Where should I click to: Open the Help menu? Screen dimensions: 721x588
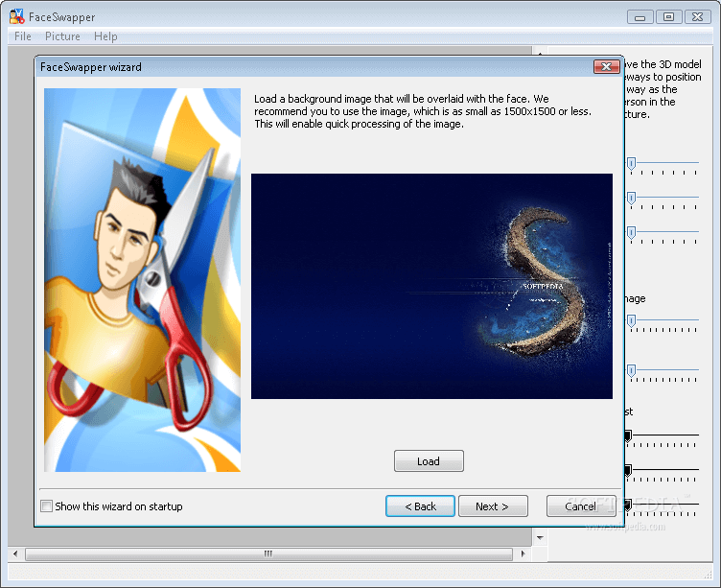(x=105, y=36)
